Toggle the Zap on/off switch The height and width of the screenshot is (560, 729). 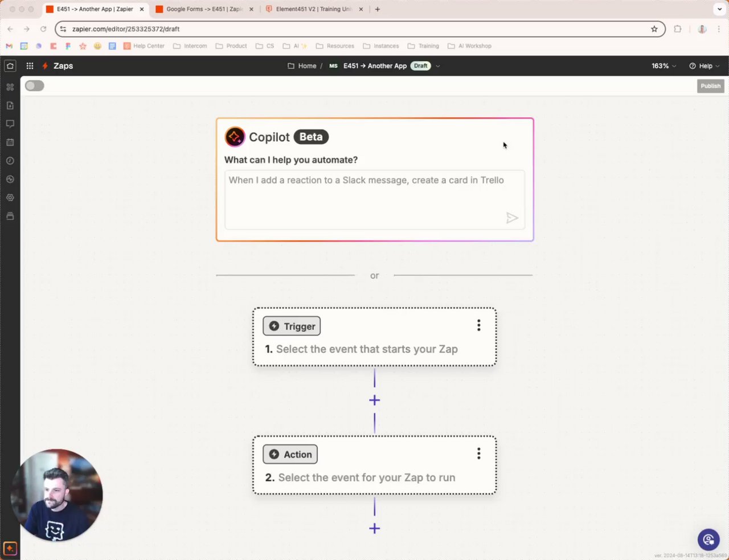[x=35, y=86]
